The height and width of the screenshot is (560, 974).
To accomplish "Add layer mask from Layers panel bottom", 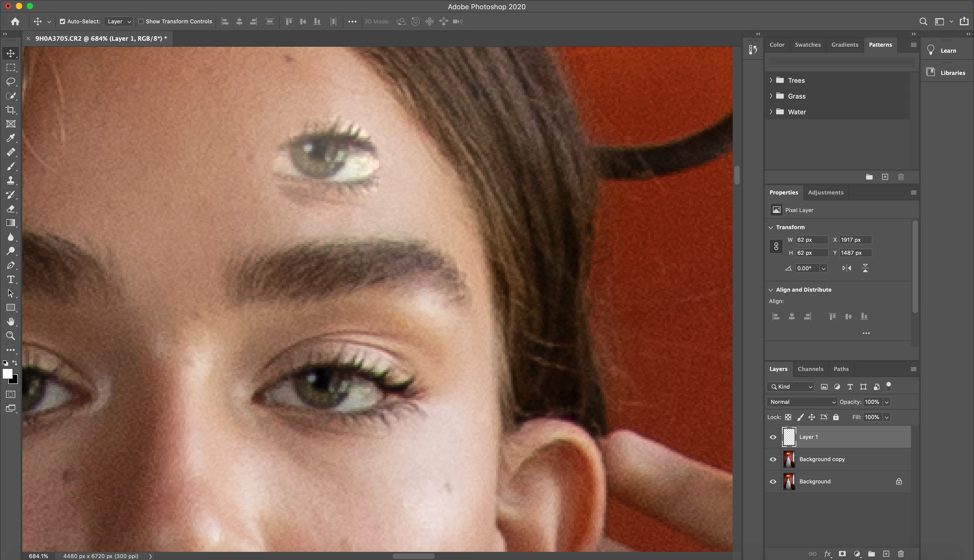I will (842, 554).
